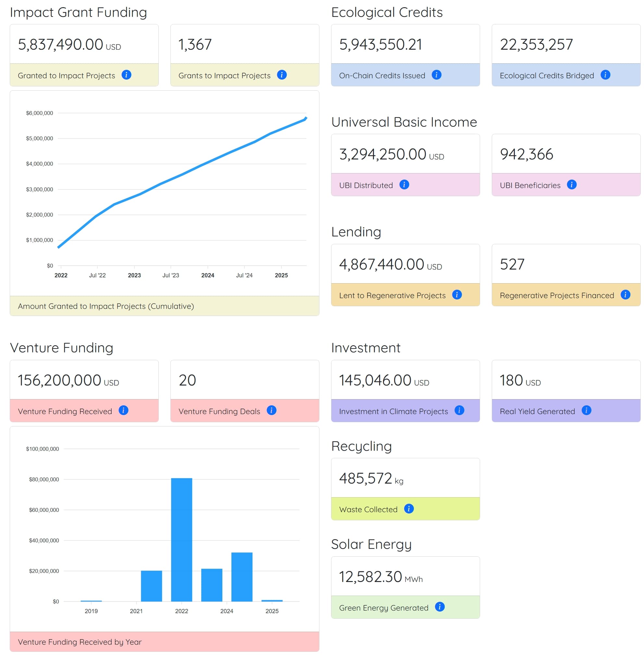Show info for Ecological Credits Bridged
Screen dimensions: 644x658
click(605, 75)
